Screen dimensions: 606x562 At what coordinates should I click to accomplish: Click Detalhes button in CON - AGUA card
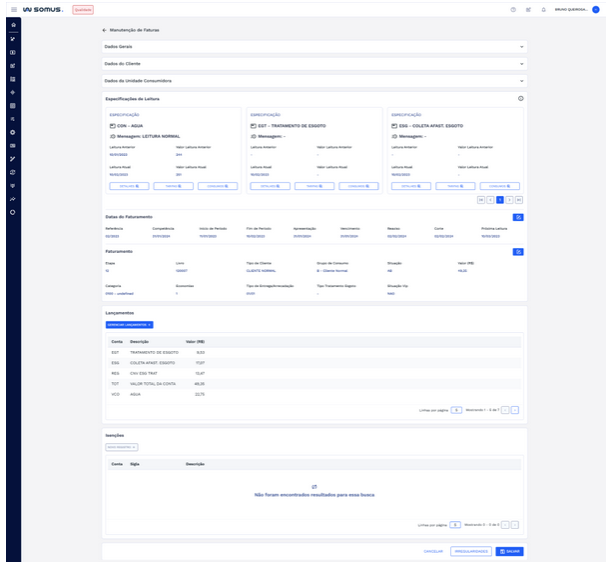click(x=129, y=186)
